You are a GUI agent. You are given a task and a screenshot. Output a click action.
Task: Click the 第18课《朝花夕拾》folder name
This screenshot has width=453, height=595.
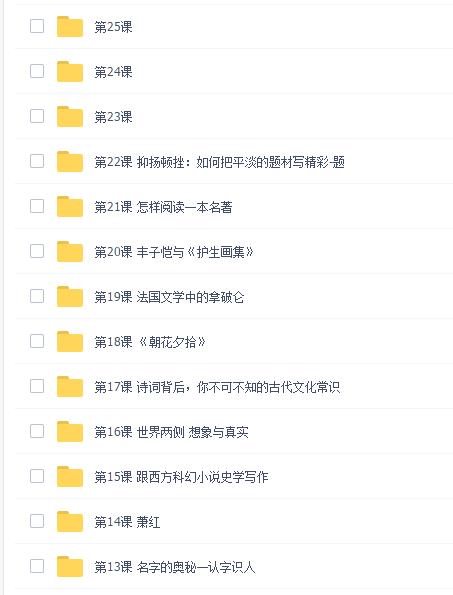[150, 342]
